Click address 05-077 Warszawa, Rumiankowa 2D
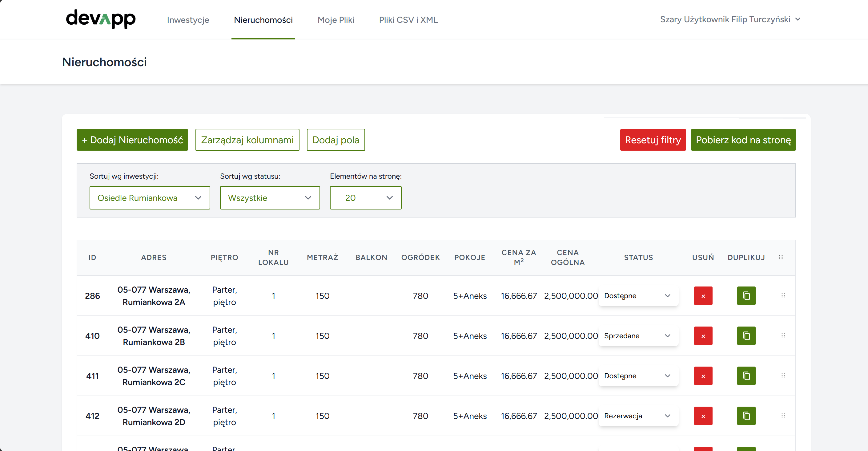868x451 pixels. (x=154, y=416)
